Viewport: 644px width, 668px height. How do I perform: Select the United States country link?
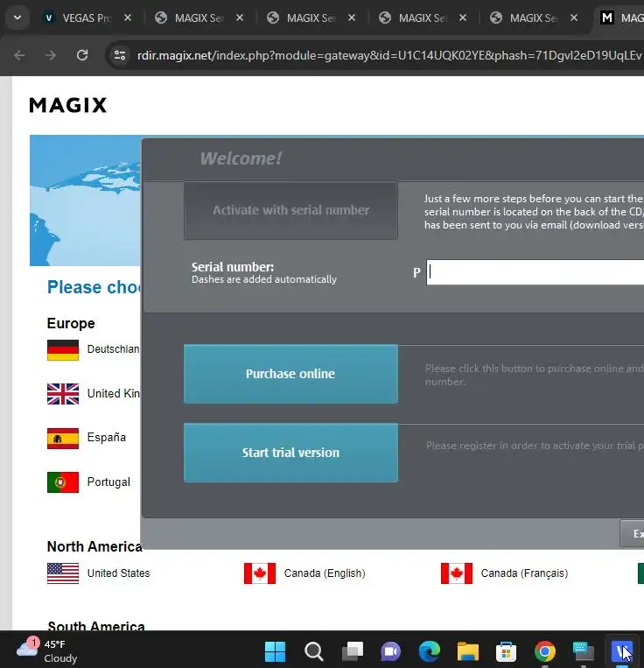pyautogui.click(x=118, y=573)
